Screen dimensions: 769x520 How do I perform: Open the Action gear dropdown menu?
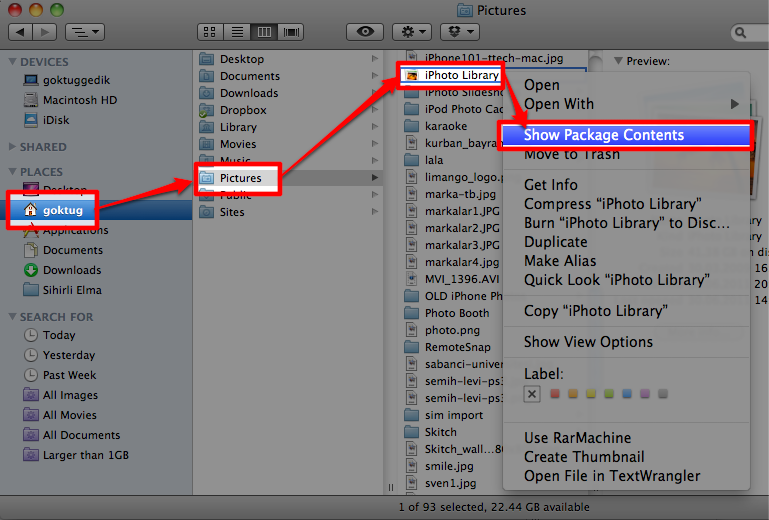click(x=412, y=32)
